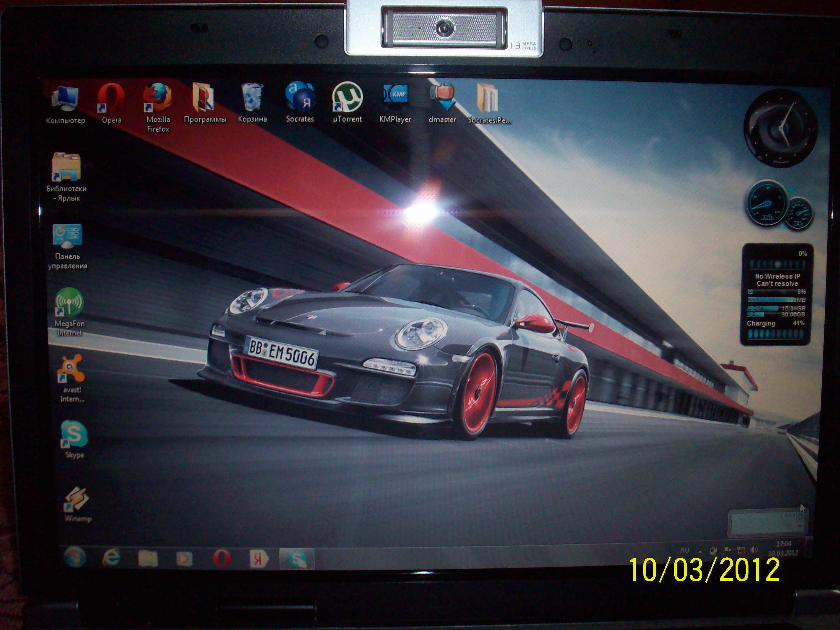Screen dimensions: 840x630
Task: Open Корзина recycle bin
Action: click(252, 97)
